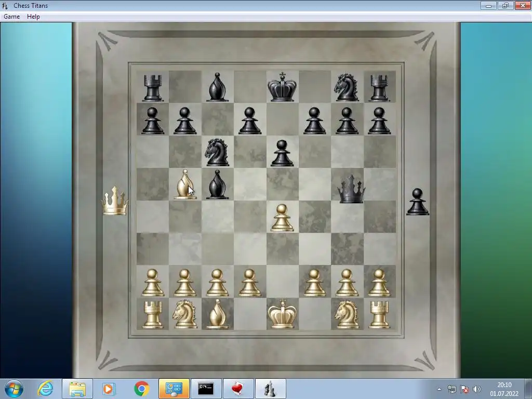Open the Windows Start menu

pos(14,389)
